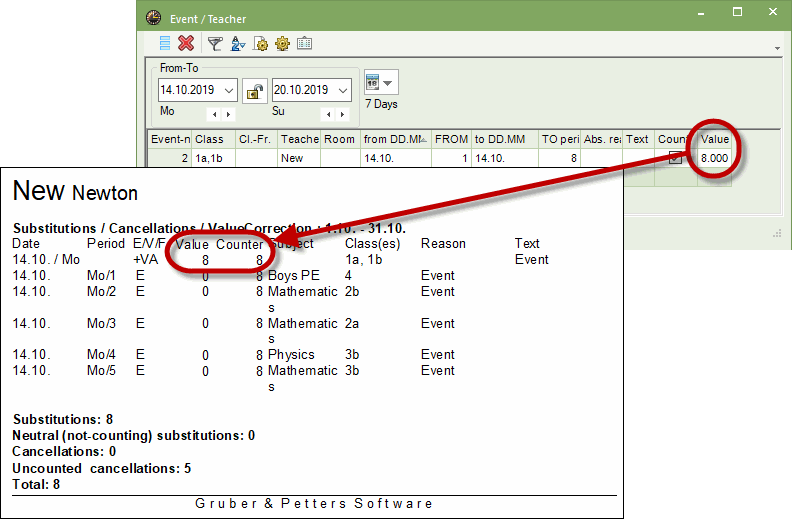Click the Value column header
The width and height of the screenshot is (792, 519).
pos(714,139)
